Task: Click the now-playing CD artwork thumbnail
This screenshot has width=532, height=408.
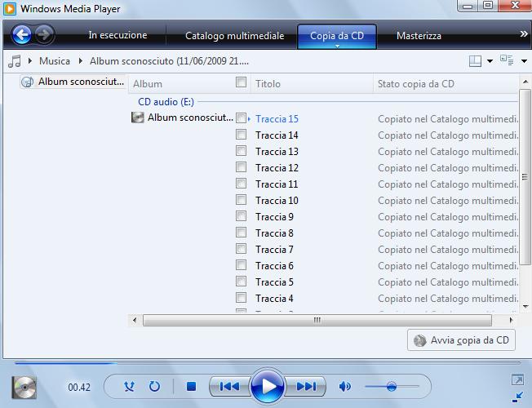Action: tap(24, 388)
